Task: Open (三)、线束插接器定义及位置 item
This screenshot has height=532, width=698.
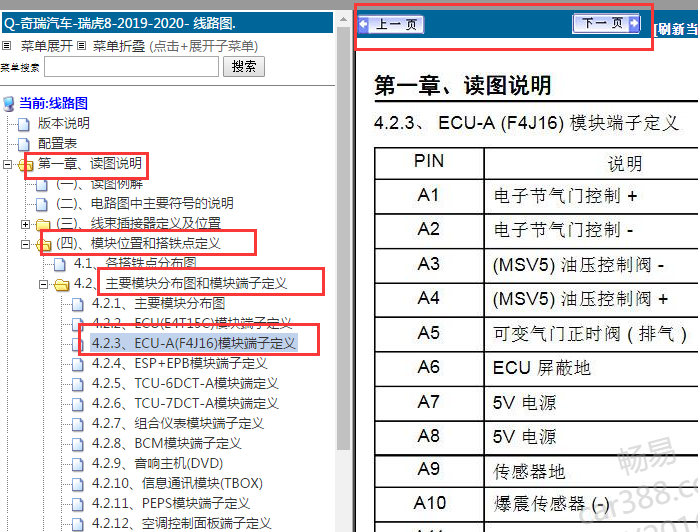Action: point(138,223)
